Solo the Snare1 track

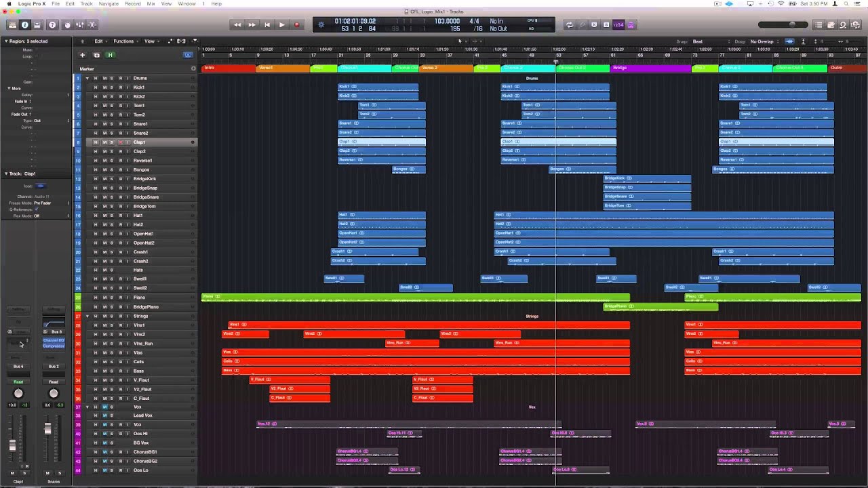tap(112, 124)
